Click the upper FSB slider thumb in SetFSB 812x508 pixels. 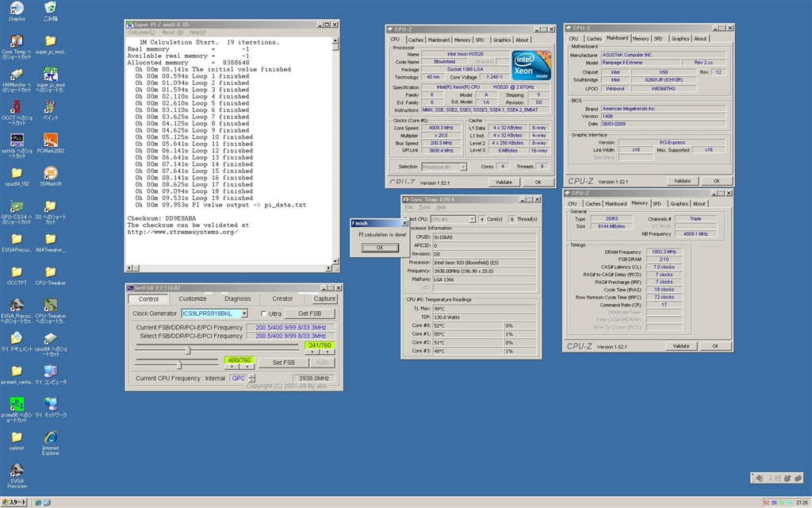(x=188, y=349)
